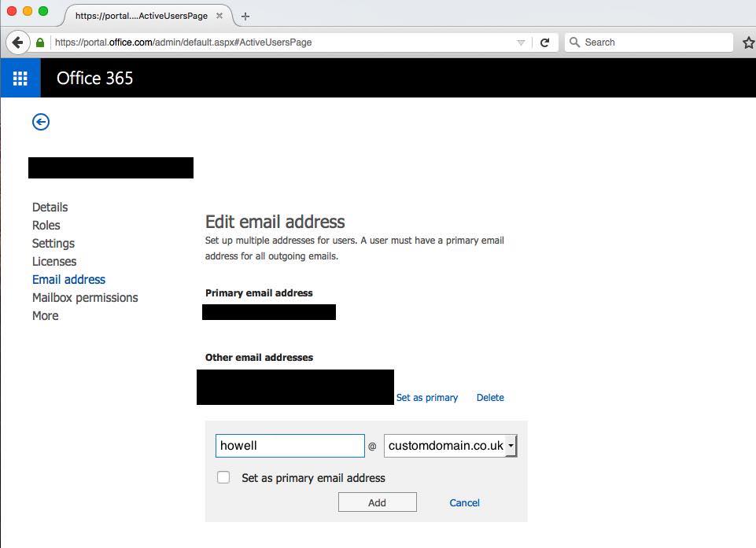Click the browser back navigation button
The height and width of the screenshot is (548, 756).
pyautogui.click(x=18, y=42)
